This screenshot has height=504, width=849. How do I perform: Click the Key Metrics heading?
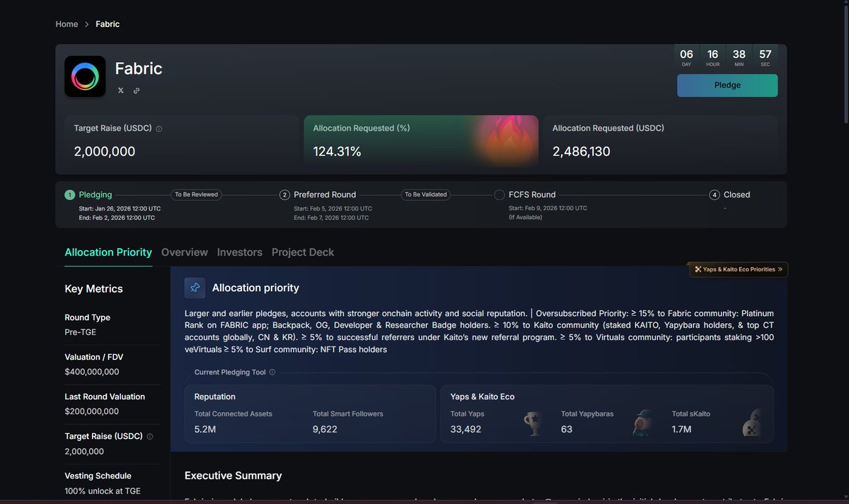tap(93, 288)
